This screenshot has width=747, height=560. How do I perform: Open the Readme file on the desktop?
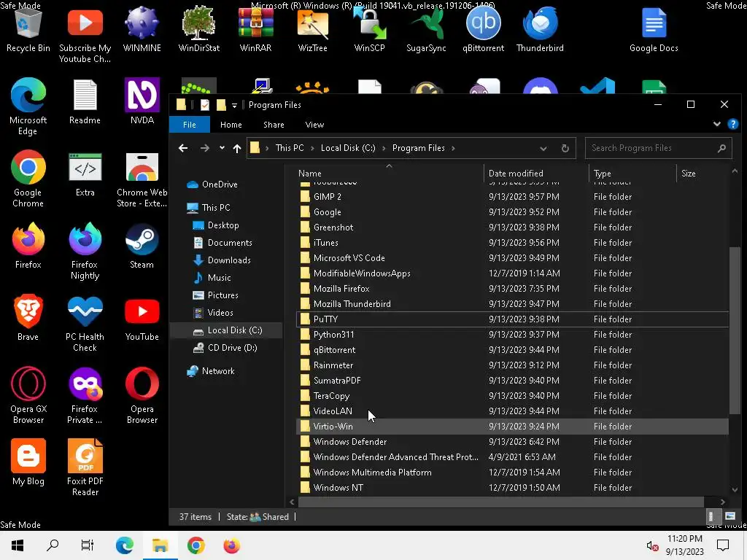(x=85, y=102)
